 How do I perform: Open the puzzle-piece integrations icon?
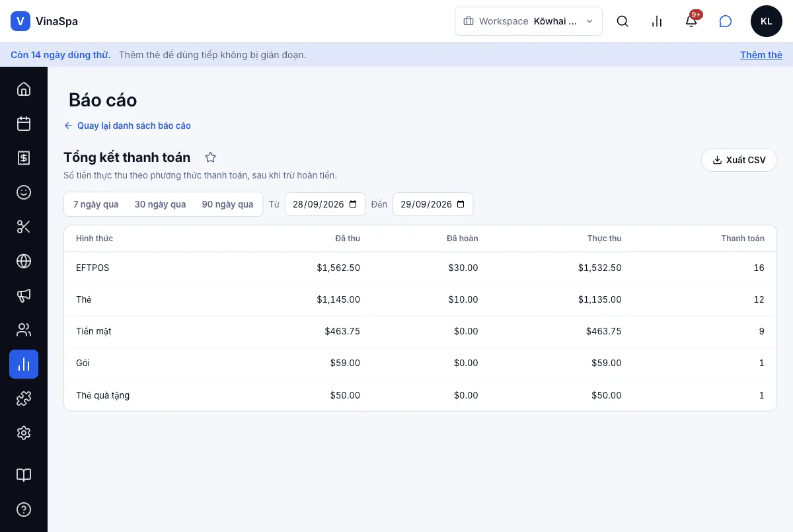point(24,399)
